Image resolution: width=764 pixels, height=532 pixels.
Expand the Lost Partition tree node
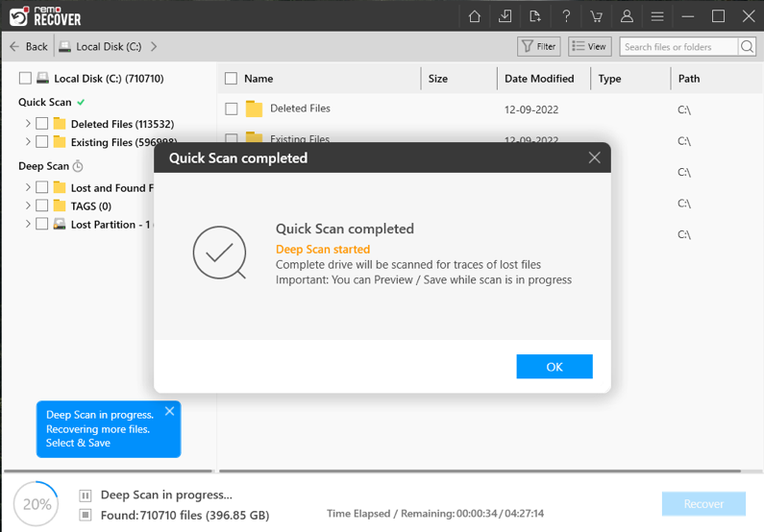click(28, 224)
